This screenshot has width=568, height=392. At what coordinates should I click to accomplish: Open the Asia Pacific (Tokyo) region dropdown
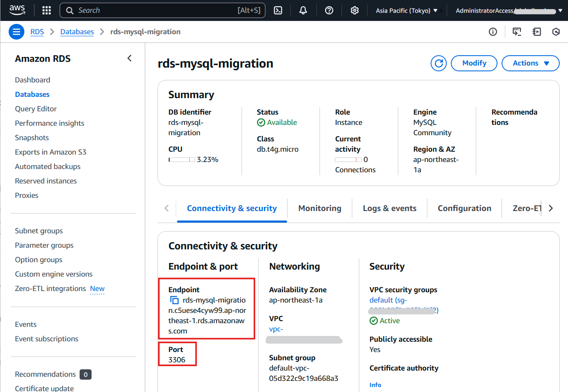tap(407, 10)
